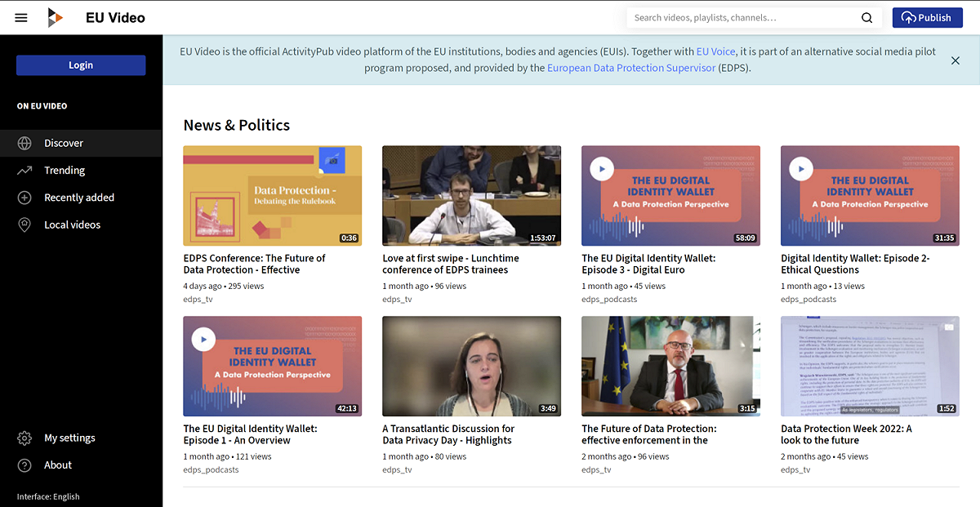The width and height of the screenshot is (980, 507).
Task: Click title 'Digital Identity Wallet: Episode 2- Ethical Questions'
Action: coord(855,264)
